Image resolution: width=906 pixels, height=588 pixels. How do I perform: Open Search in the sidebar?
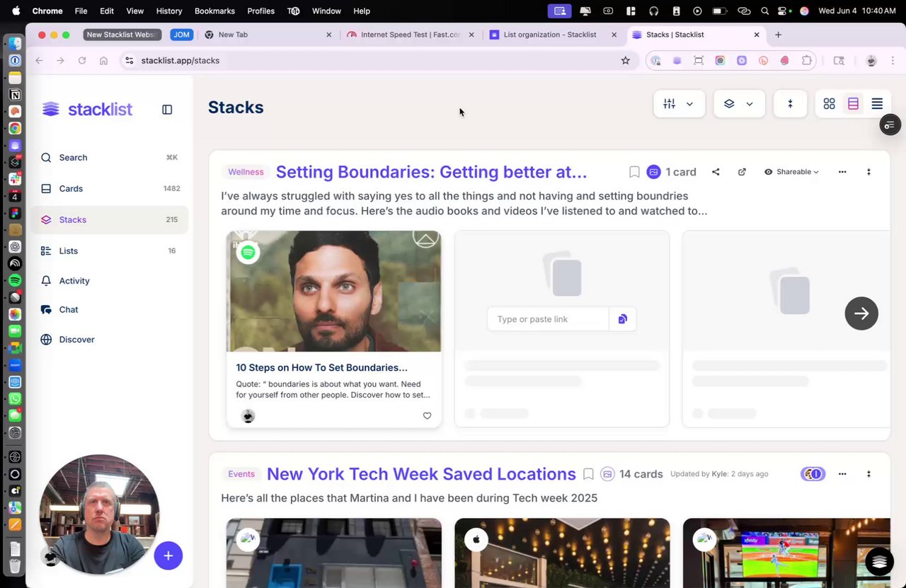coord(110,158)
